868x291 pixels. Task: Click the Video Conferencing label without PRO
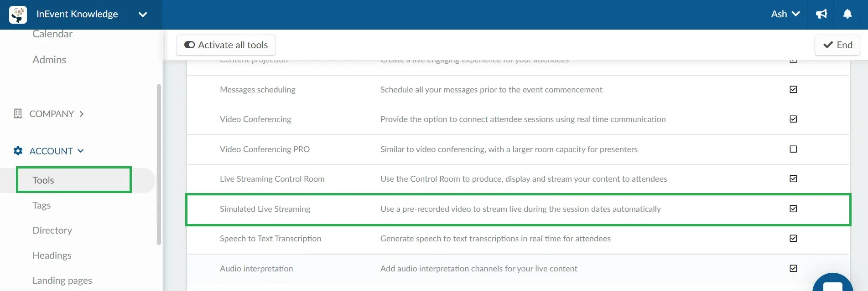point(255,119)
